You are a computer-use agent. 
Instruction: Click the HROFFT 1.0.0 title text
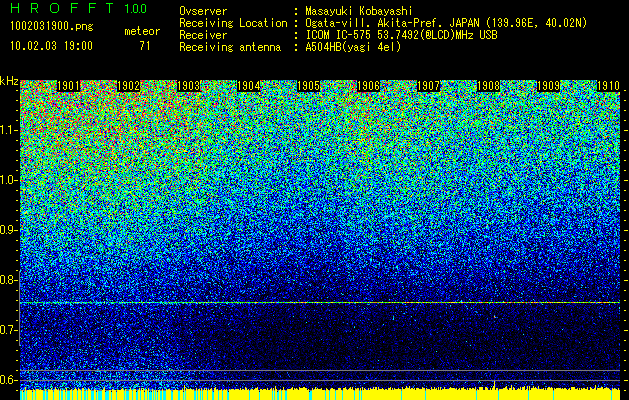point(78,8)
